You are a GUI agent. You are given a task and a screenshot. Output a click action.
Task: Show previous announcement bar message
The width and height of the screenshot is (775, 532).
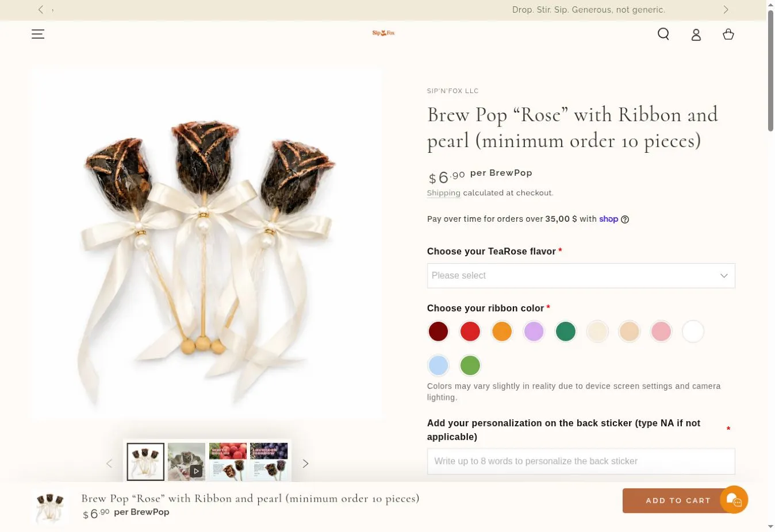click(x=40, y=10)
